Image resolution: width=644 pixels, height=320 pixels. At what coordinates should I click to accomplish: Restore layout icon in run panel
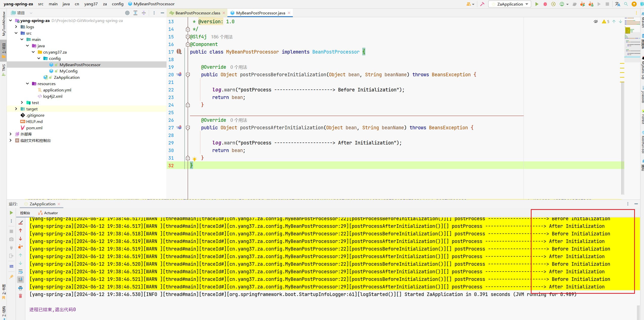(11, 266)
